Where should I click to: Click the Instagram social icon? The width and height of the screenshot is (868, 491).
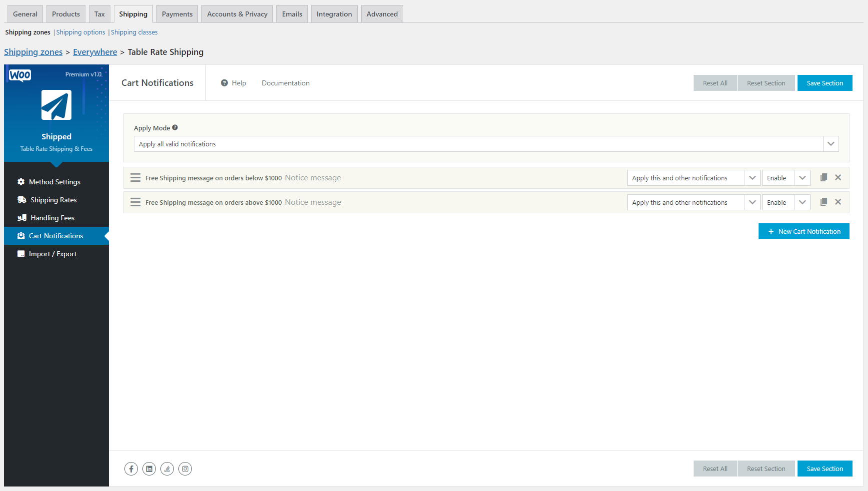tap(185, 469)
